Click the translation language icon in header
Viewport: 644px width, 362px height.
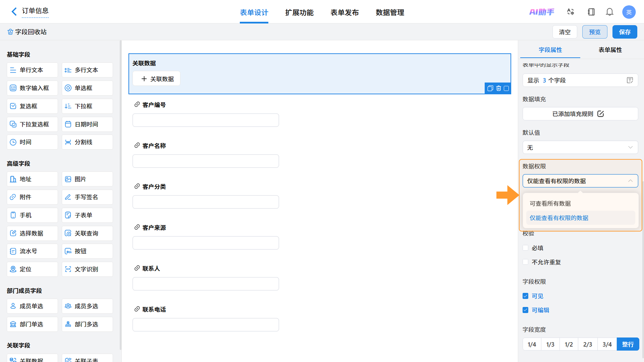571,12
